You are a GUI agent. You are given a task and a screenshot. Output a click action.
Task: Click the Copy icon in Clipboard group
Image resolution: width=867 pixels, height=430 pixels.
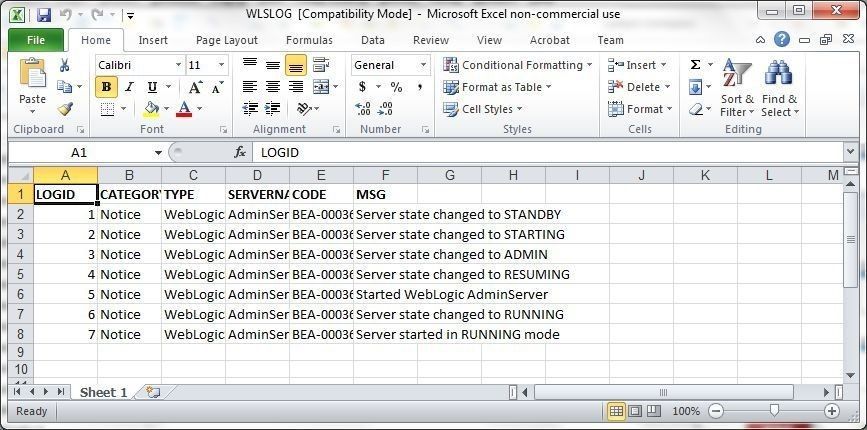pyautogui.click(x=65, y=87)
